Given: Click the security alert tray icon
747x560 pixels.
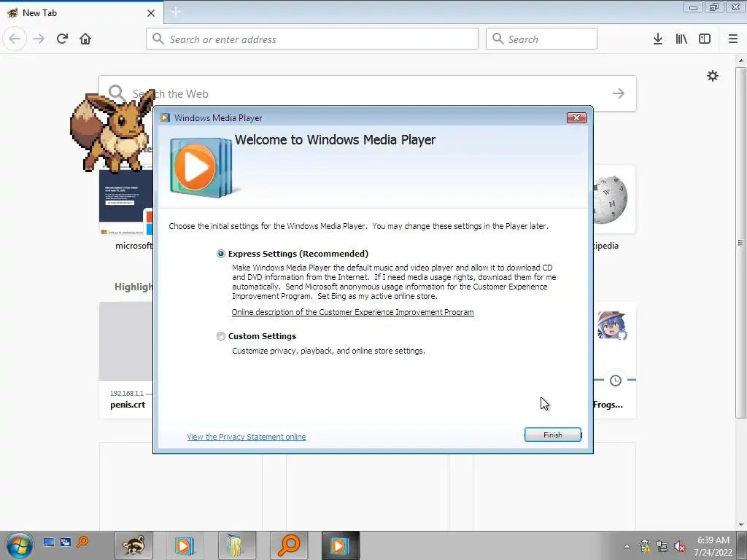Looking at the screenshot, I should 645,546.
